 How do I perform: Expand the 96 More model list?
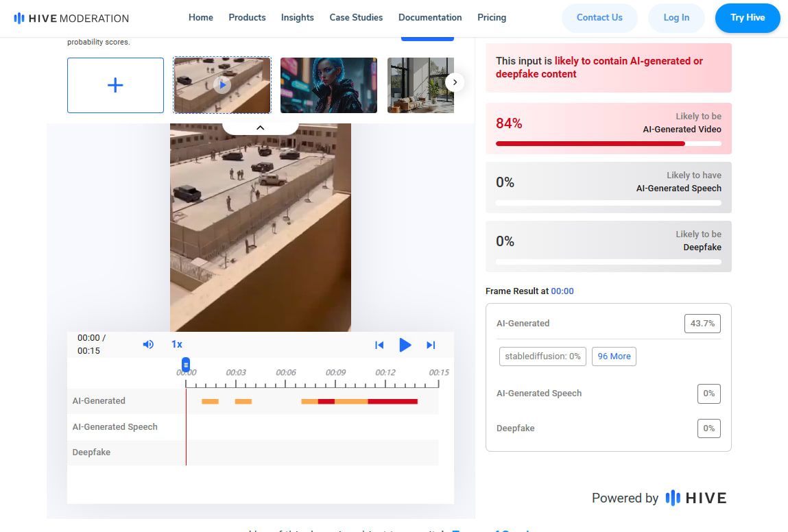coord(613,356)
